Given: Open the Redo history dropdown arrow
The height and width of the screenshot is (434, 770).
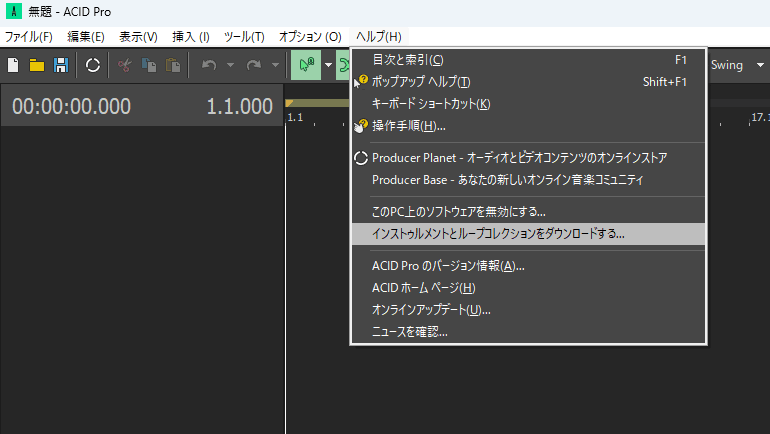Looking at the screenshot, I should click(x=275, y=65).
